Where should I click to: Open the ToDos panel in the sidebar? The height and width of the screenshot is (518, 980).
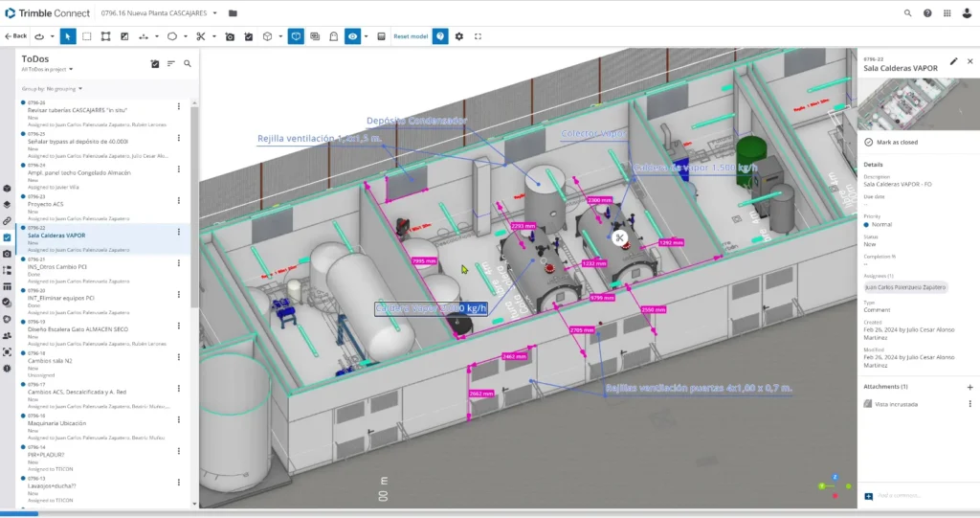[7, 237]
